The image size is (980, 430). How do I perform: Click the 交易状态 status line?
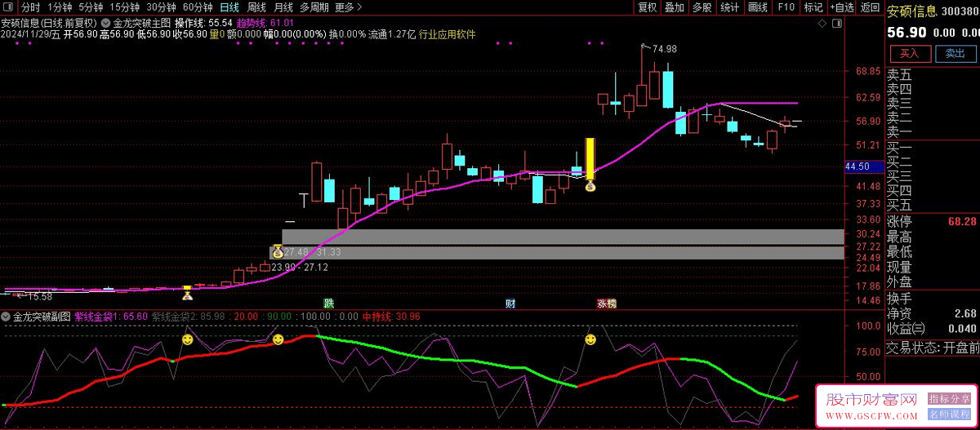click(933, 348)
